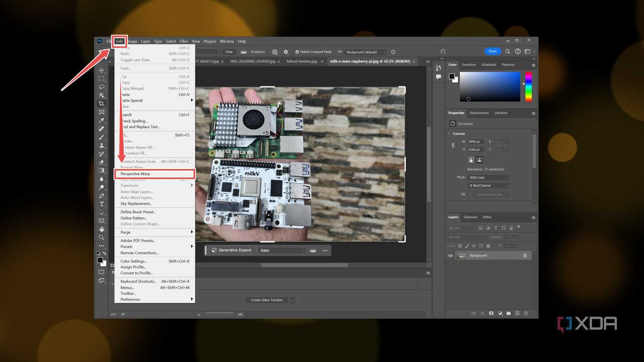The image size is (644, 362).
Task: Open the RGB Color mode dropdown
Action: point(489,178)
